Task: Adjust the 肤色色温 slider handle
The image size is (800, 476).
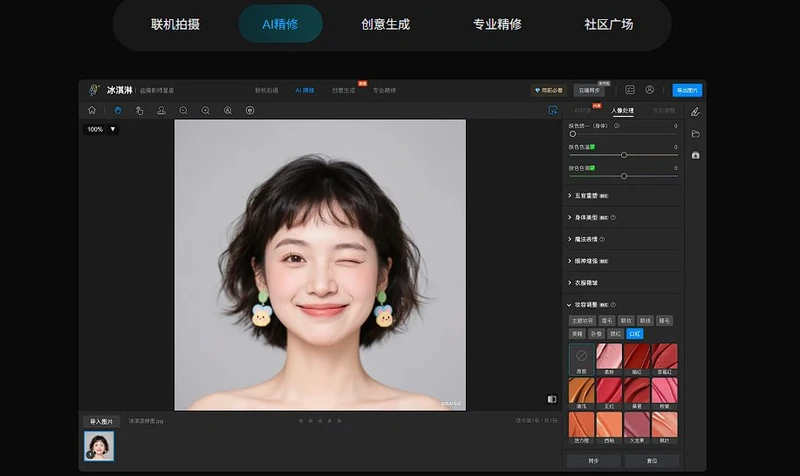Action: (623, 155)
